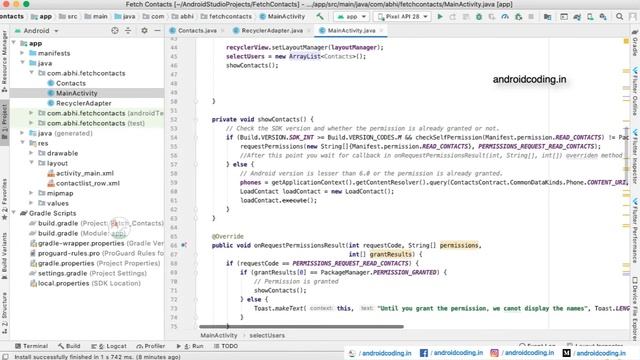Image resolution: width=640 pixels, height=360 pixels.
Task: Click the 'MainActivity' navigation bar breadcrumb
Action: coord(282,16)
